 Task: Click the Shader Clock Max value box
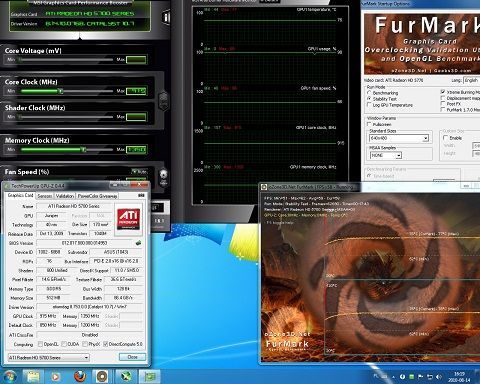point(136,117)
